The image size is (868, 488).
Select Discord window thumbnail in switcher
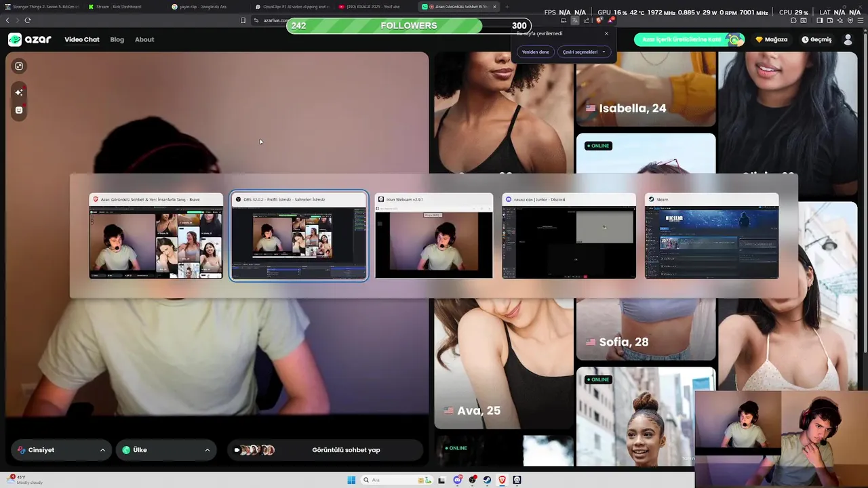[x=569, y=236]
